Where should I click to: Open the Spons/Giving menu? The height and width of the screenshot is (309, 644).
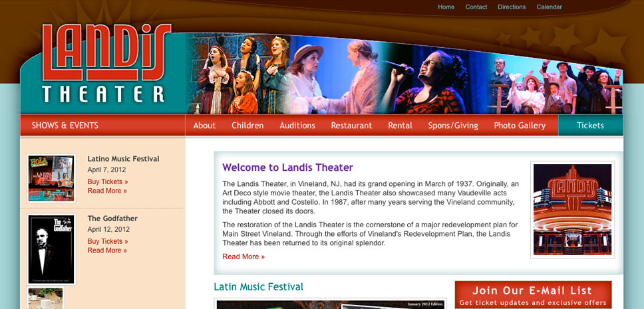pos(453,126)
